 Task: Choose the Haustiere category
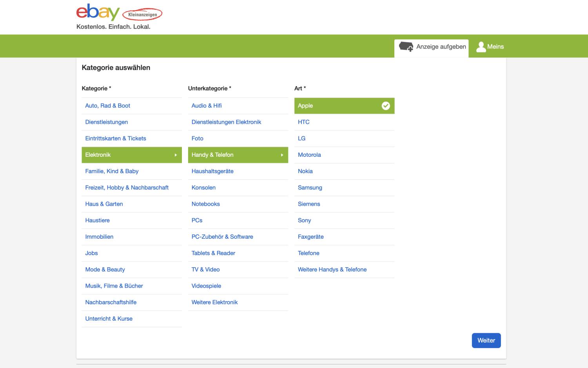[132, 221]
